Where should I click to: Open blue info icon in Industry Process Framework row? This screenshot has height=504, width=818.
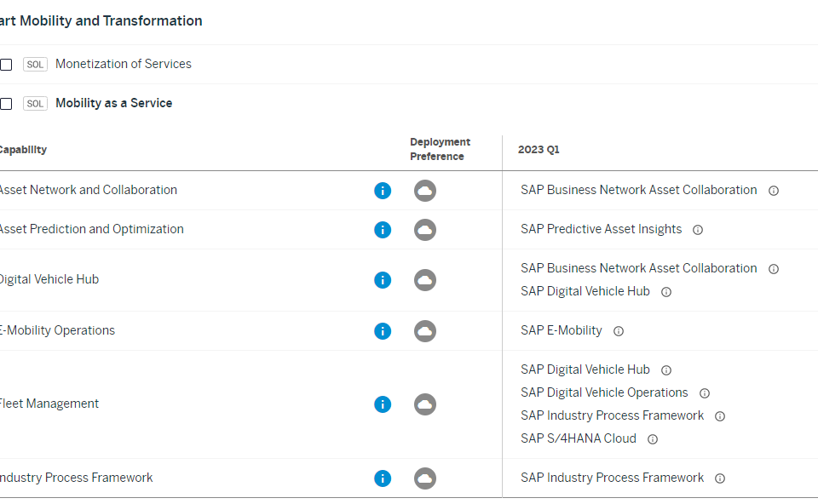click(383, 478)
